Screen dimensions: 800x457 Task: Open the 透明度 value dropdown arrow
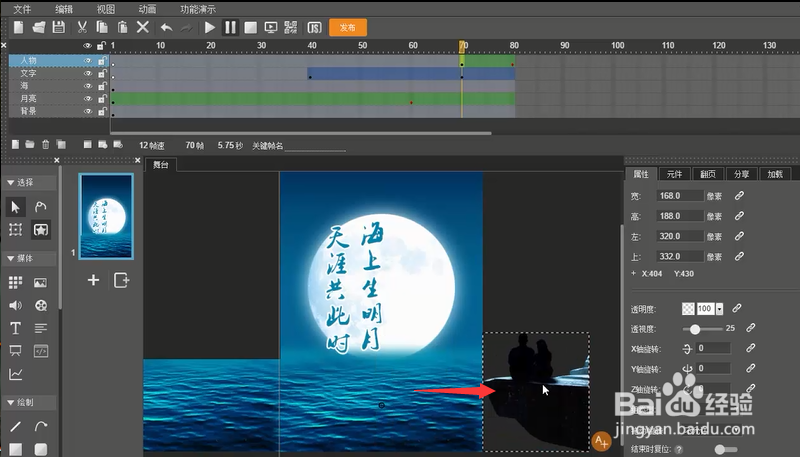click(x=719, y=309)
